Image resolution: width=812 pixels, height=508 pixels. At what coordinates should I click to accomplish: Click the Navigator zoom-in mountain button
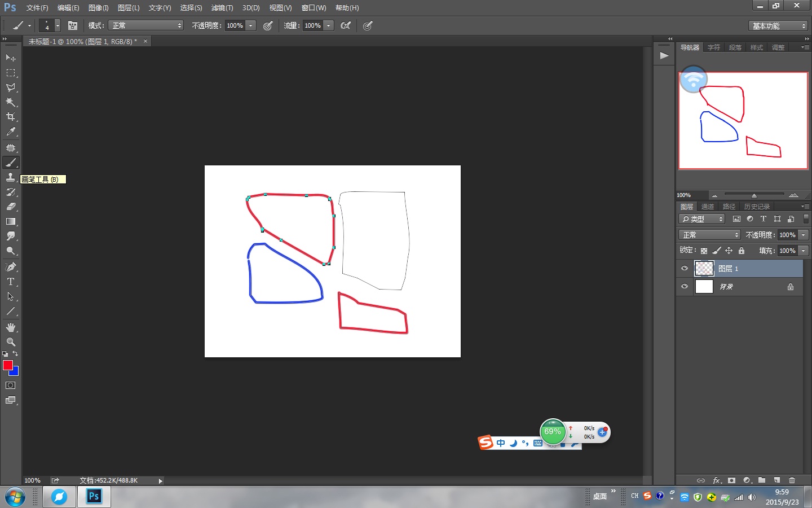coord(794,195)
